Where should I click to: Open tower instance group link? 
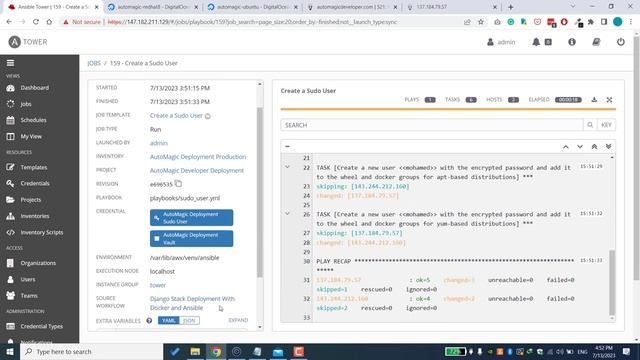158,285
